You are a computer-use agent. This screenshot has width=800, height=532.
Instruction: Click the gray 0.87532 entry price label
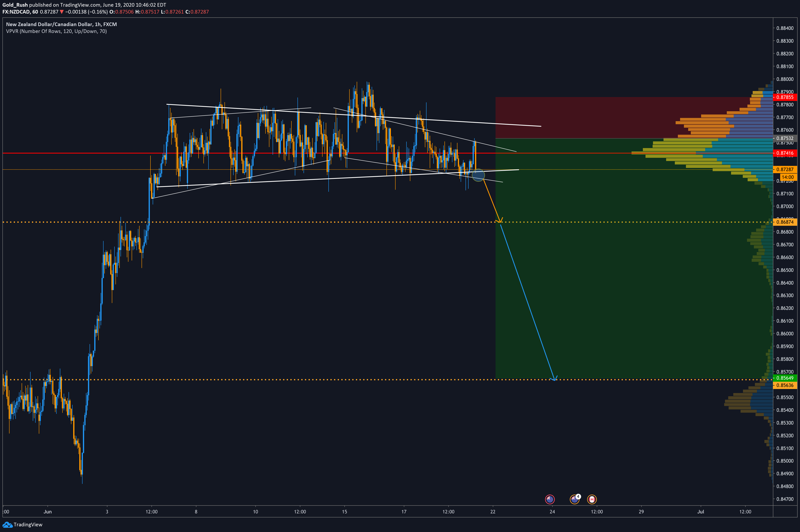(785, 138)
